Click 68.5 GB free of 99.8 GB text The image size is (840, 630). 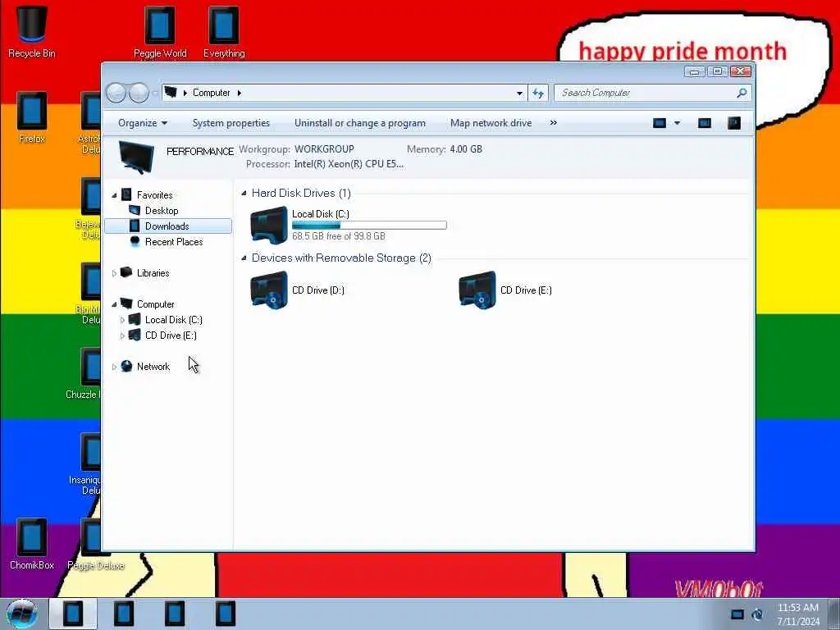[339, 236]
